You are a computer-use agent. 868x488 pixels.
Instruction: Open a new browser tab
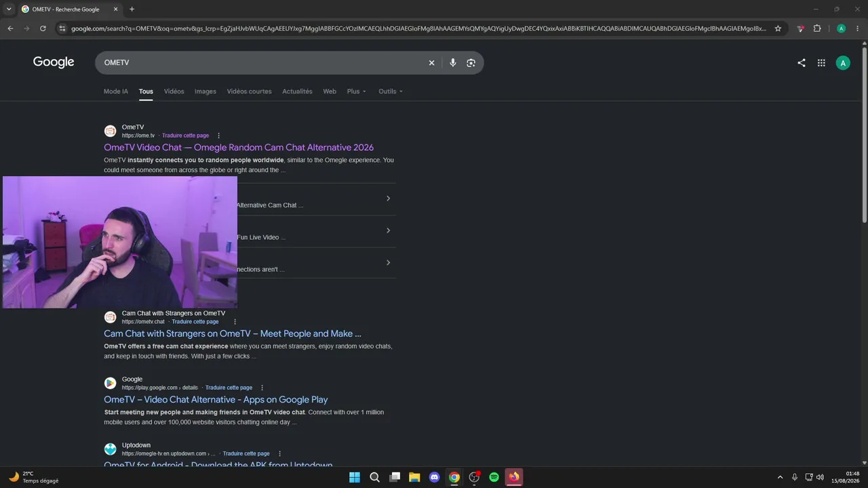pos(132,9)
